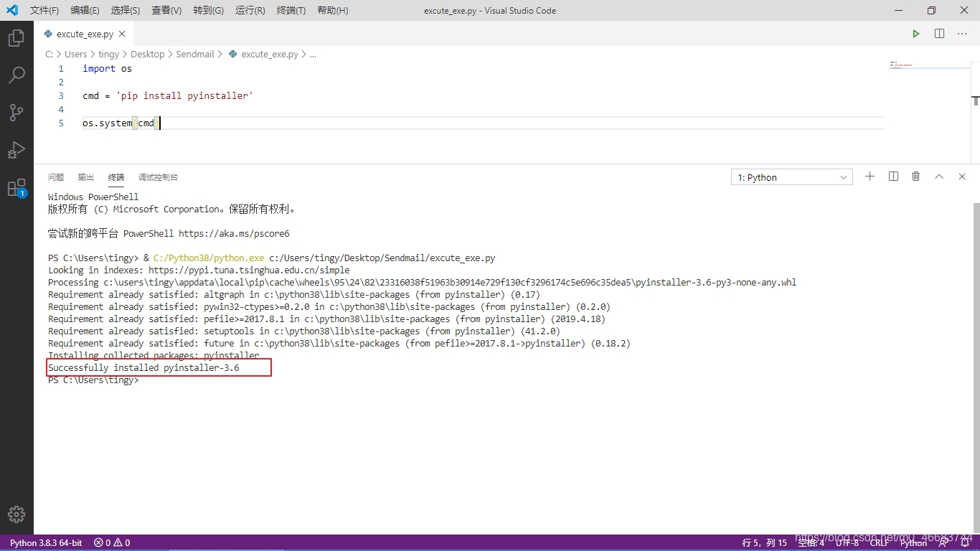Kill the terminal using the trash icon
Viewport: 980px width, 551px height.
click(x=915, y=176)
